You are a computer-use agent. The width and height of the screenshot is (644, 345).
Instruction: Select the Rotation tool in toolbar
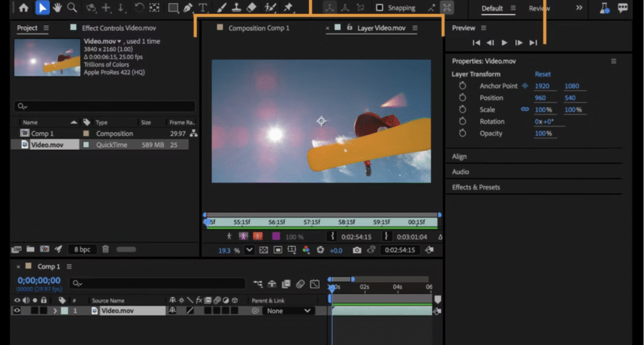(x=139, y=8)
